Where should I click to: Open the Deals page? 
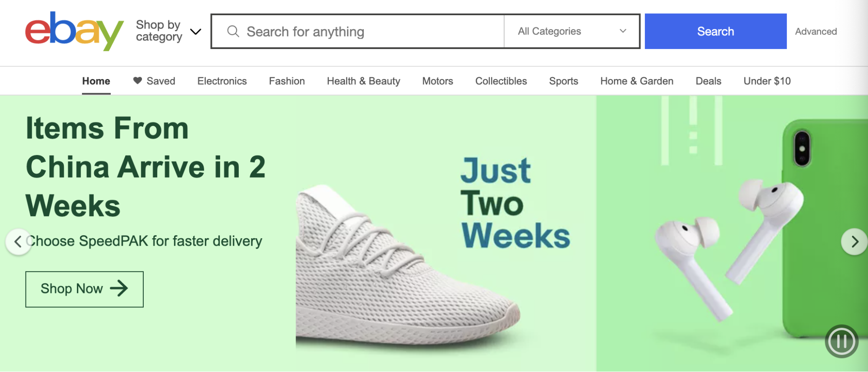point(708,81)
